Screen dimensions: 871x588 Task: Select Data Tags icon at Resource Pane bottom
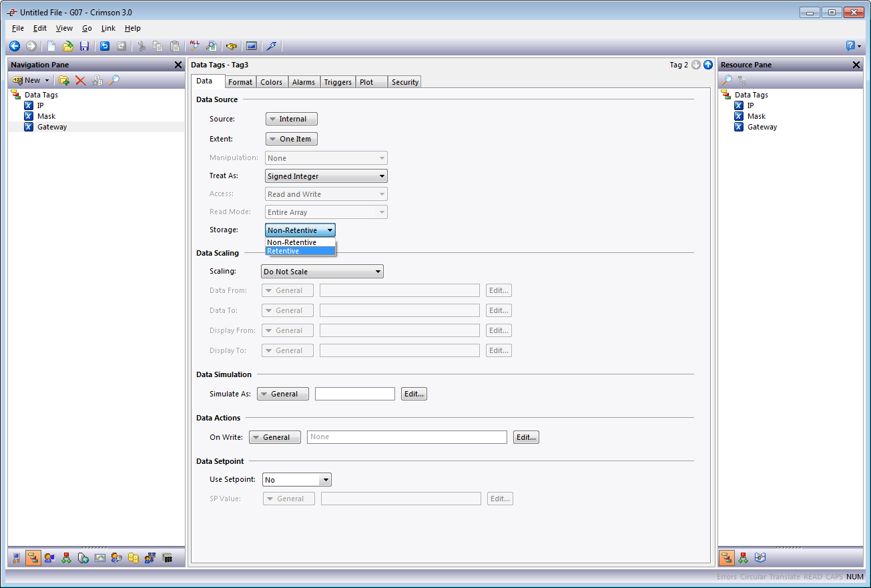(x=727, y=557)
